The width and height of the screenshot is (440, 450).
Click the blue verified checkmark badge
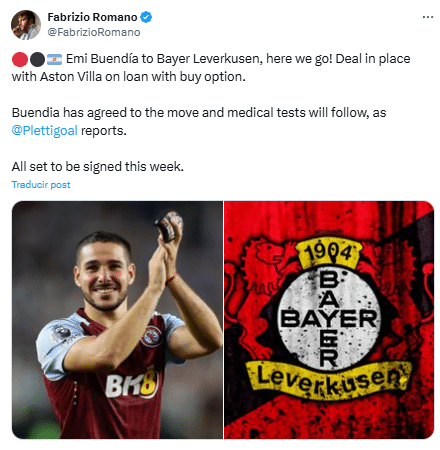point(146,17)
